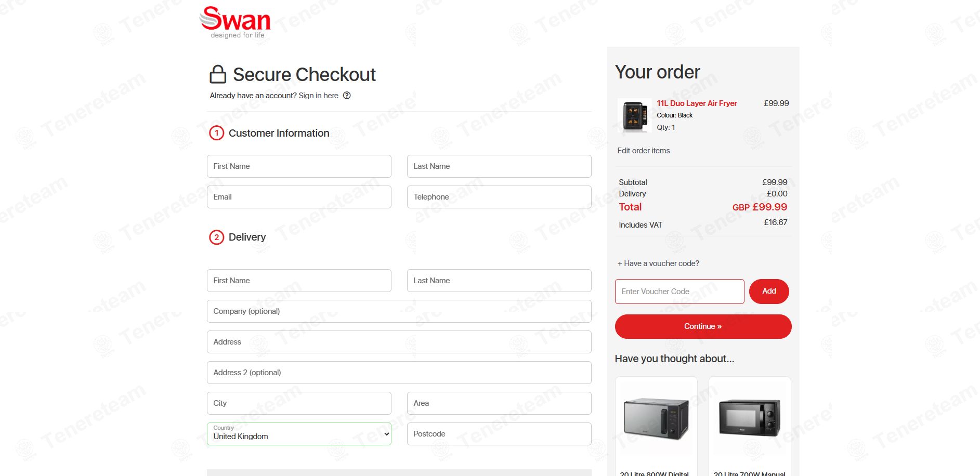The image size is (980, 476).
Task: Click the Address input field
Action: click(x=399, y=342)
